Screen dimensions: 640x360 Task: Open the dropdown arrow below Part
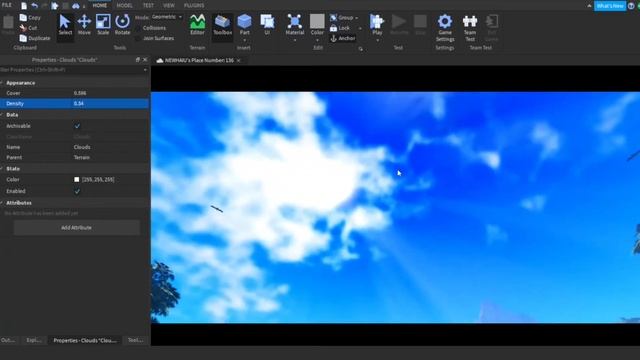point(244,40)
